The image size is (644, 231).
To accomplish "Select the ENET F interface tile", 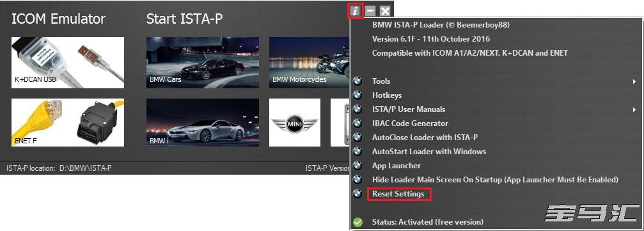I will click(68, 122).
